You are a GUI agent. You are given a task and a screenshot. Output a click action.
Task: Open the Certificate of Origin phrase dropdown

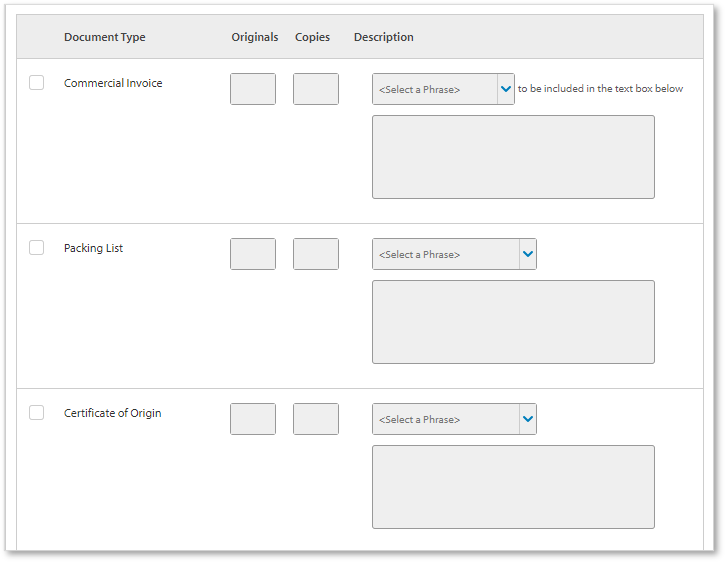[x=454, y=419]
